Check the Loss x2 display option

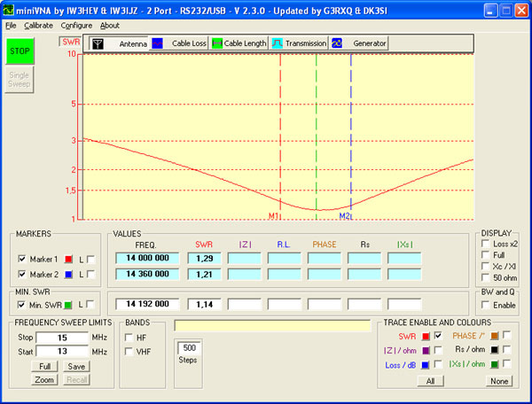[x=486, y=244]
